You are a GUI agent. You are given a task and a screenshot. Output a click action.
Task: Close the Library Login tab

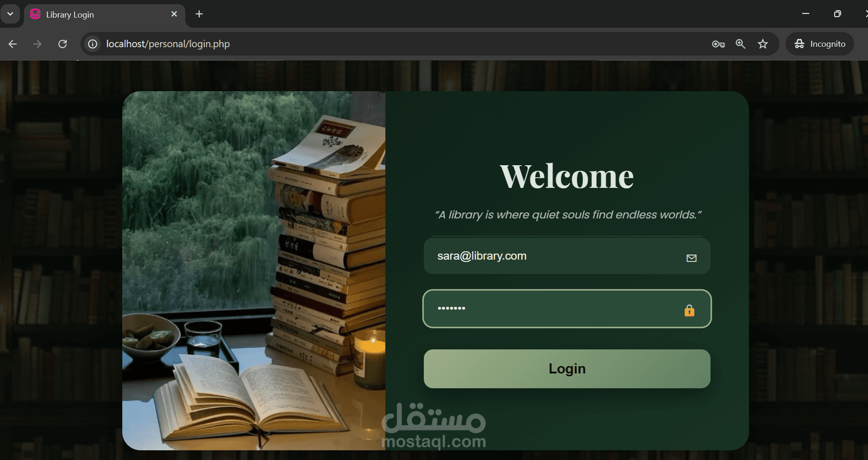(x=174, y=14)
